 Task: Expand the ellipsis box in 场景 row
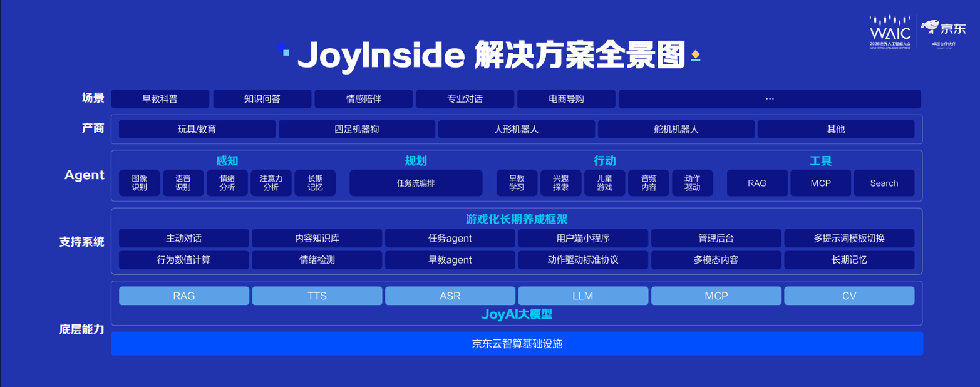pos(769,98)
